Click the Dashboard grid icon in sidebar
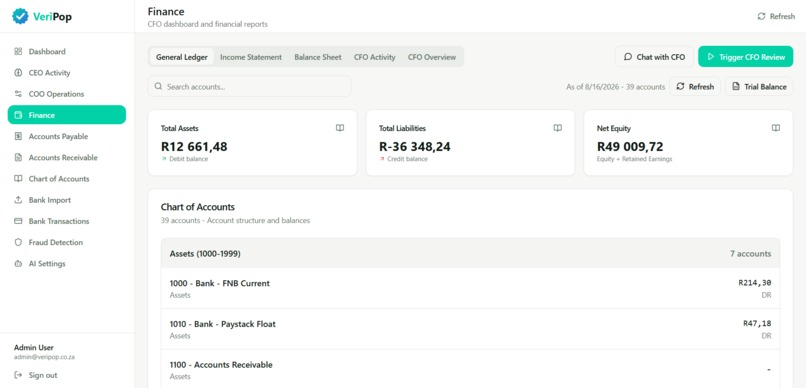 19,51
